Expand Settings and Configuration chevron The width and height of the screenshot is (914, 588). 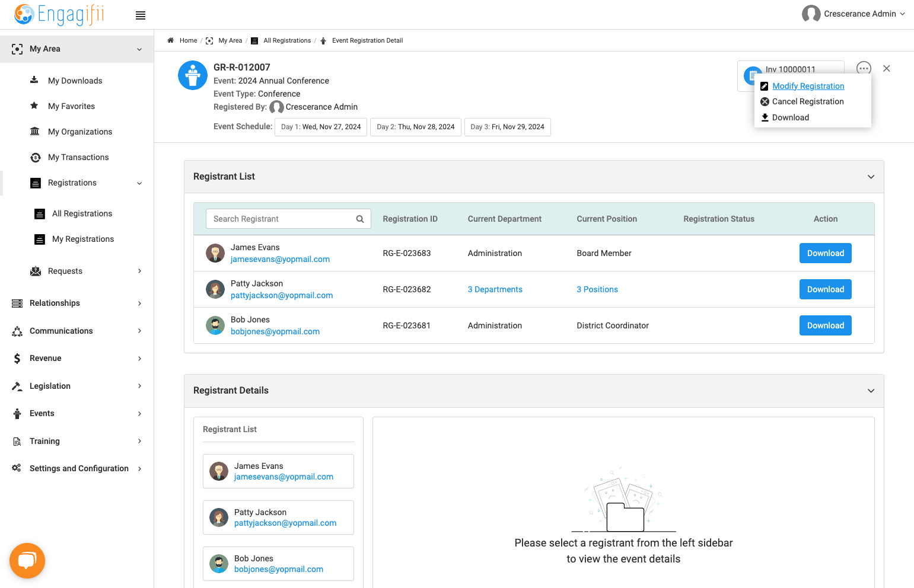(139, 469)
